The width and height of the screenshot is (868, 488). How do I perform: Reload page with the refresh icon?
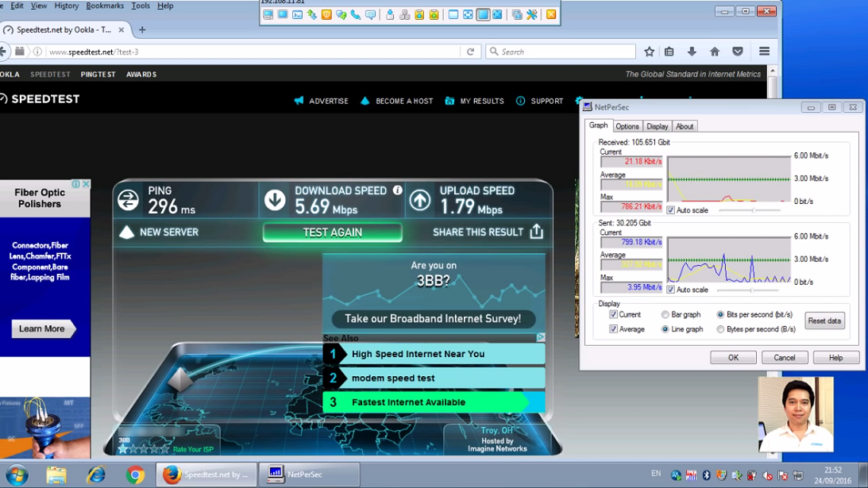[470, 52]
